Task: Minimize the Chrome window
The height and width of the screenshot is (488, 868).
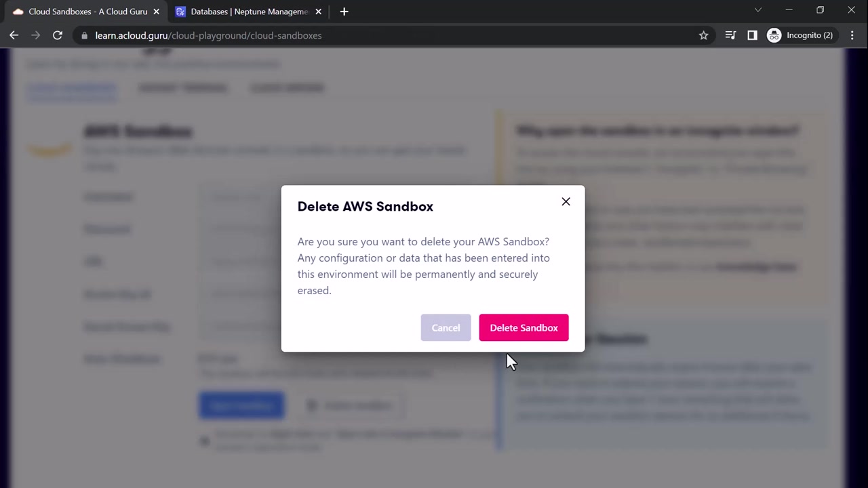Action: click(789, 10)
